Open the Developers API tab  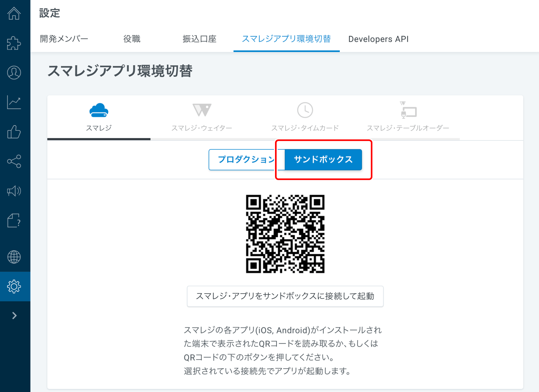pyautogui.click(x=378, y=39)
